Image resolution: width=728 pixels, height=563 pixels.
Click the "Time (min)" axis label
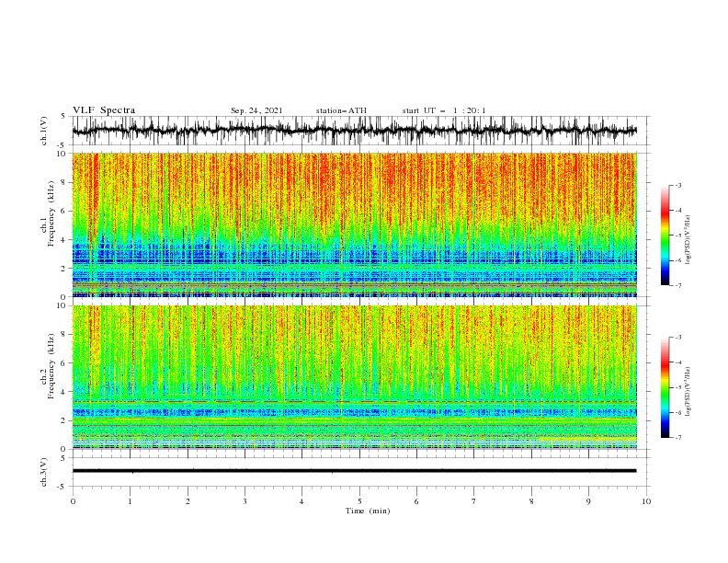(x=368, y=511)
